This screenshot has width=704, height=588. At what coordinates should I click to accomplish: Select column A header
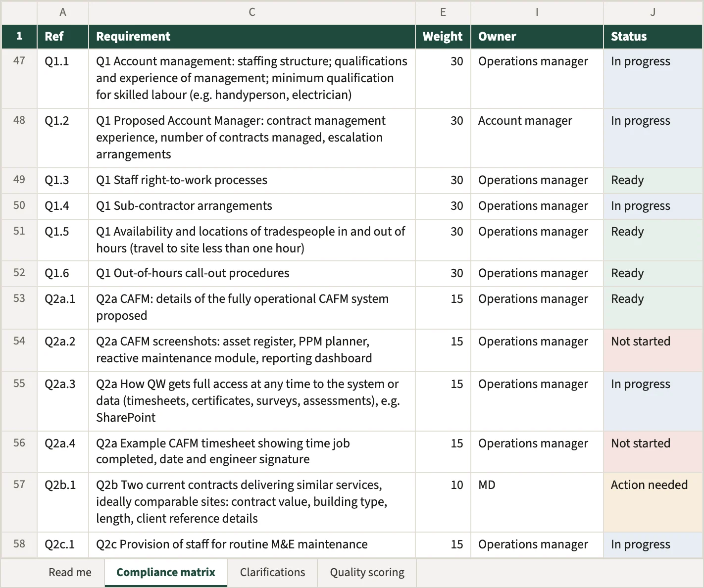(63, 12)
